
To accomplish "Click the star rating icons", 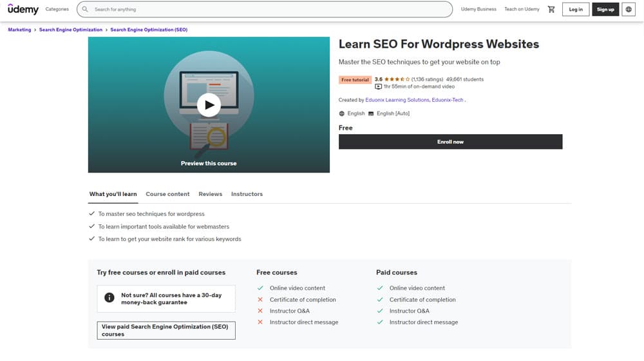I will [397, 79].
